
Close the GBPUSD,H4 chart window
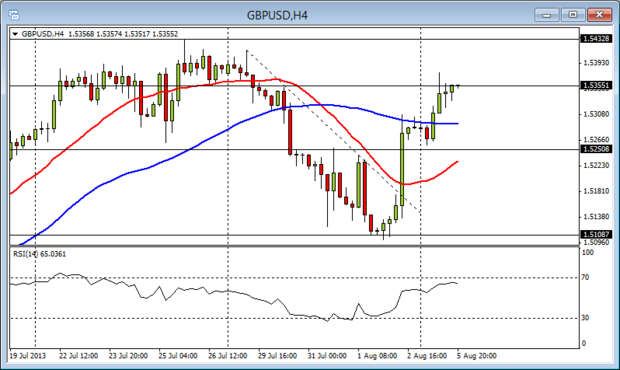tap(599, 15)
